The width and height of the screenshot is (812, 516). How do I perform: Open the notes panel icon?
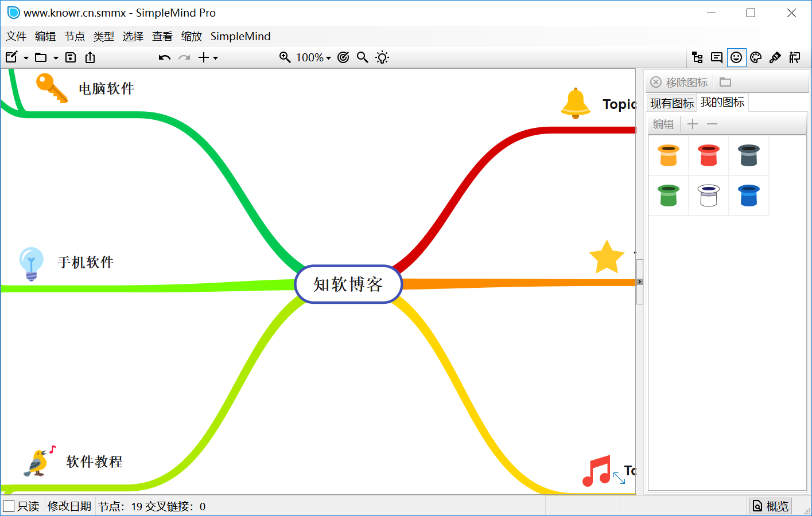pyautogui.click(x=717, y=57)
